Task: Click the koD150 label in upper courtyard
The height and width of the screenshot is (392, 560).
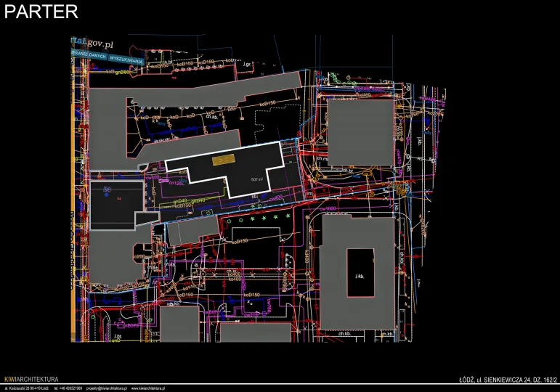Action: click(267, 104)
